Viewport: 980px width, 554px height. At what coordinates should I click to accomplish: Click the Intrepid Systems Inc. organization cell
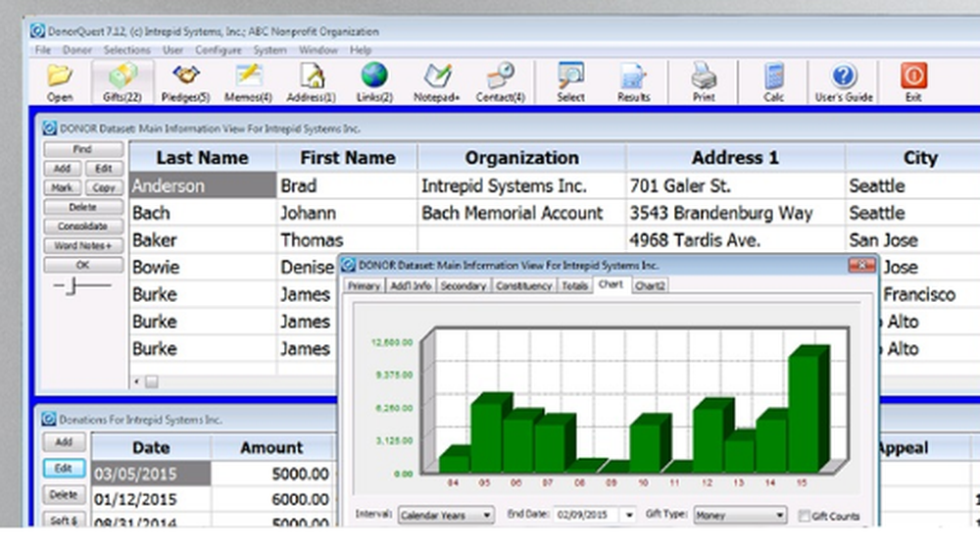[x=521, y=185]
